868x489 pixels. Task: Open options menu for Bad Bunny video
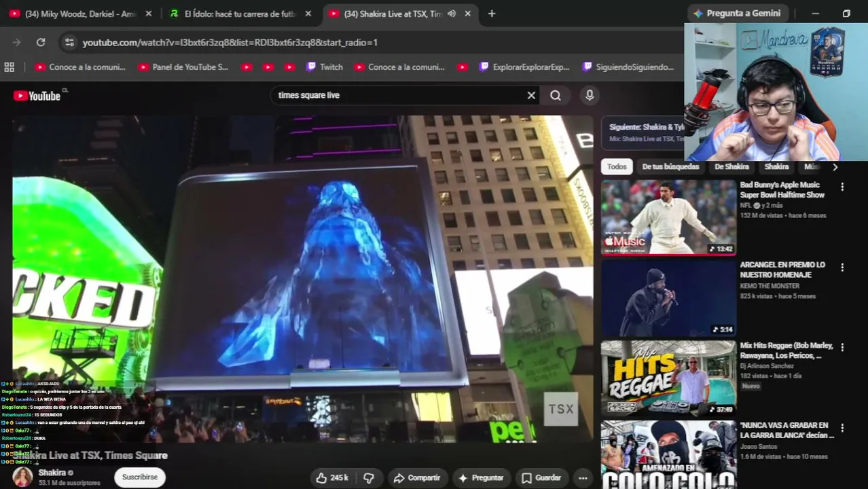842,187
